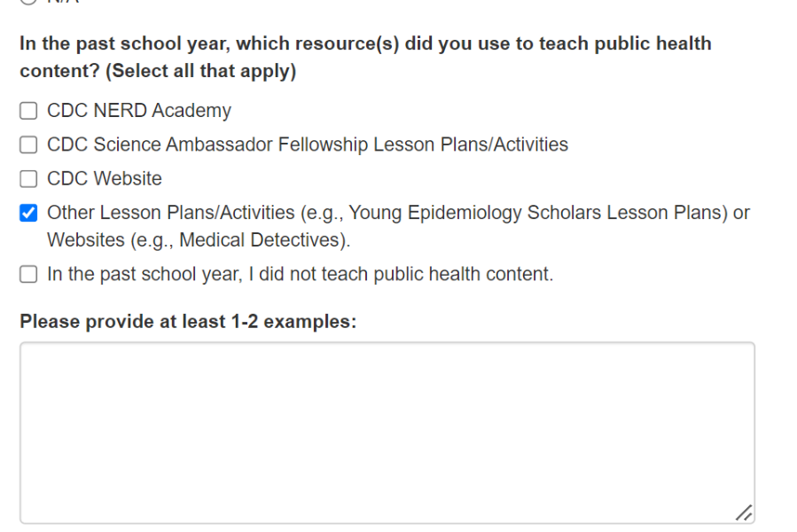Enable the CDC Website checkbox
797x532 pixels.
29,179
